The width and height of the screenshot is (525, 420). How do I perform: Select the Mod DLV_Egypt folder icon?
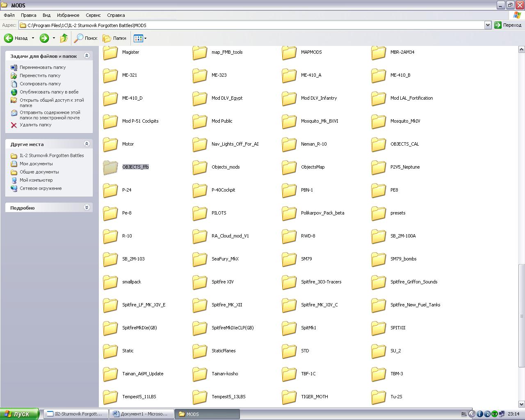(x=200, y=98)
